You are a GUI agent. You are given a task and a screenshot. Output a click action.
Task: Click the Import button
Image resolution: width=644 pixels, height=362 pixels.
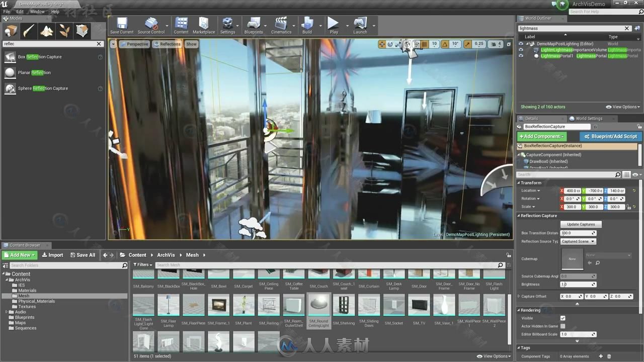[52, 255]
